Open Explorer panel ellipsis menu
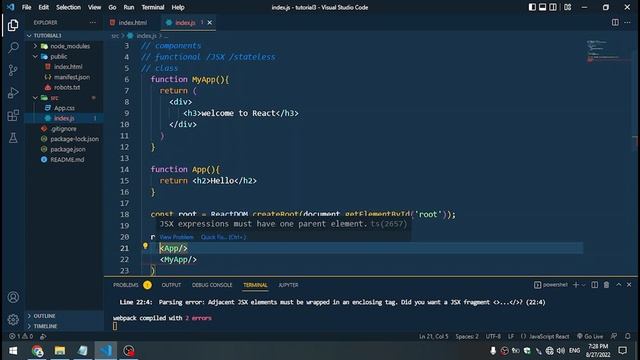Image resolution: width=640 pixels, height=360 pixels. click(93, 22)
